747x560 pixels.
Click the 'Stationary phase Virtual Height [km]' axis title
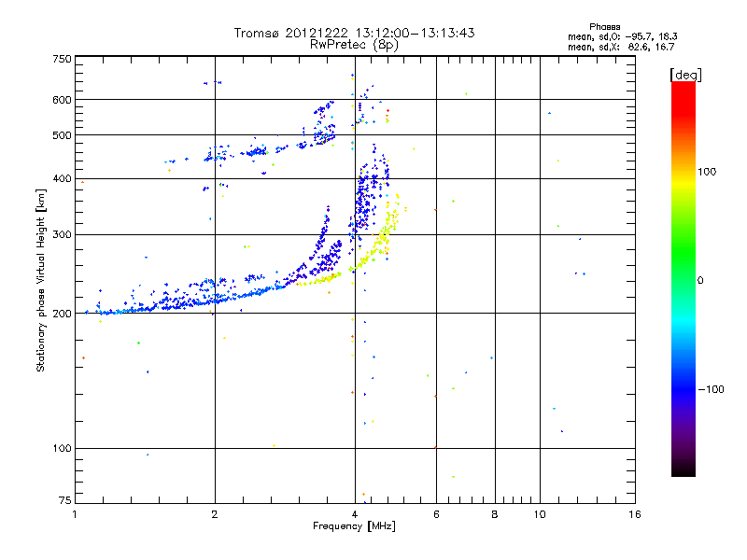pyautogui.click(x=40, y=280)
